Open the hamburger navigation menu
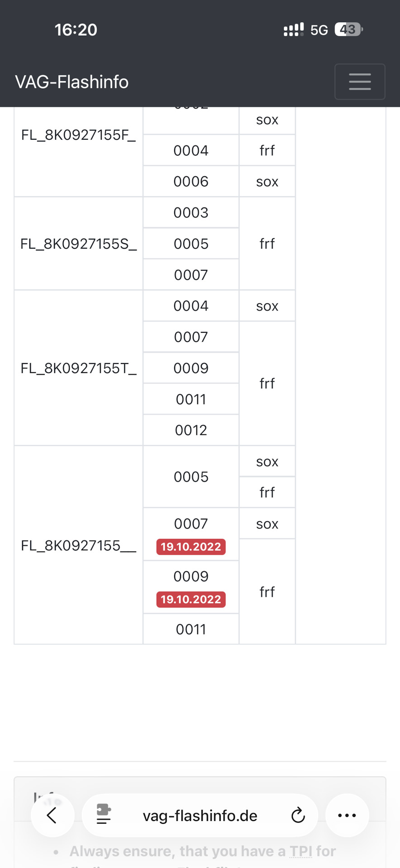 point(360,82)
